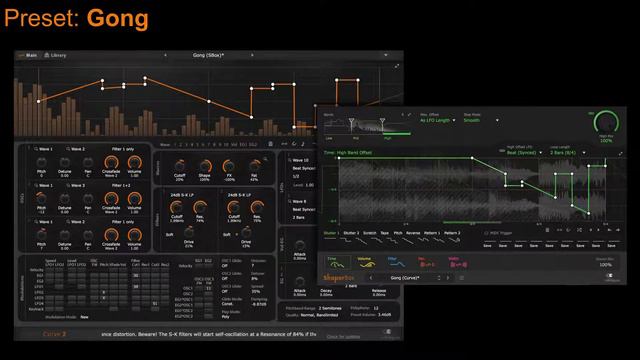
Task: Select 'Filter 1 only' routing on first oscillator
Action: click(123, 149)
